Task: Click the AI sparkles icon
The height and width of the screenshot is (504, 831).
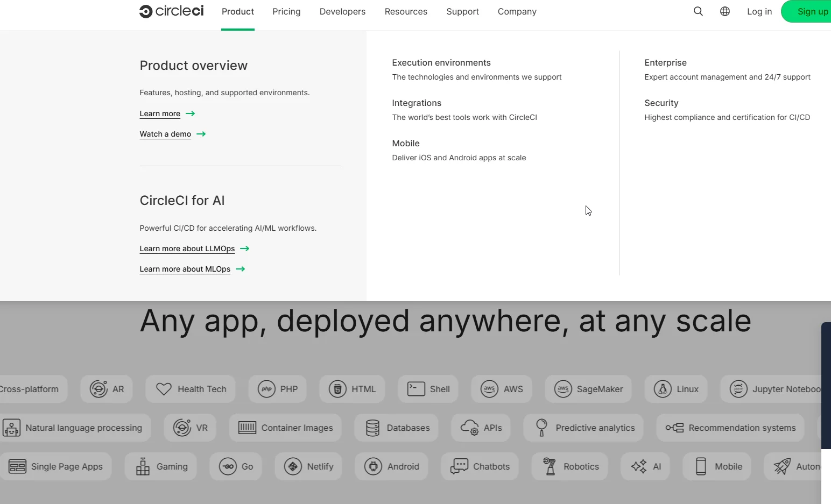Action: [639, 466]
